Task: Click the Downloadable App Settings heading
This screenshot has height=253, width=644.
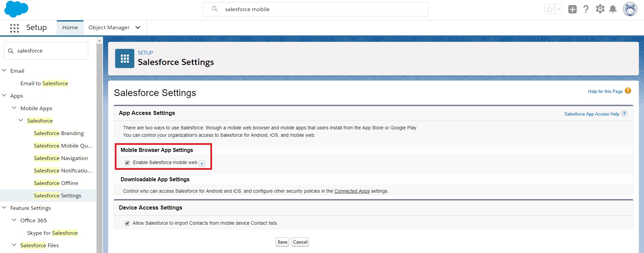Action: click(x=155, y=179)
